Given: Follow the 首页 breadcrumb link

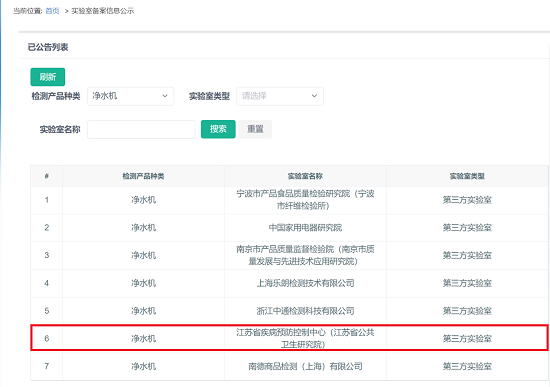Looking at the screenshot, I should click(52, 11).
